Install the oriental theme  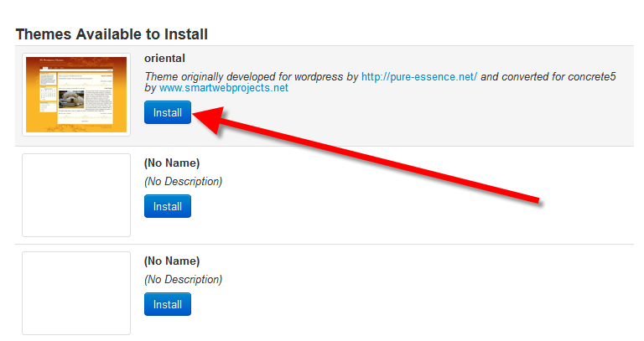point(167,112)
